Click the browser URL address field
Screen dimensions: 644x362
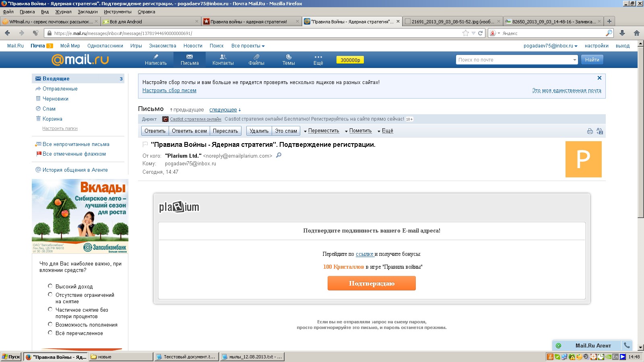[258, 33]
